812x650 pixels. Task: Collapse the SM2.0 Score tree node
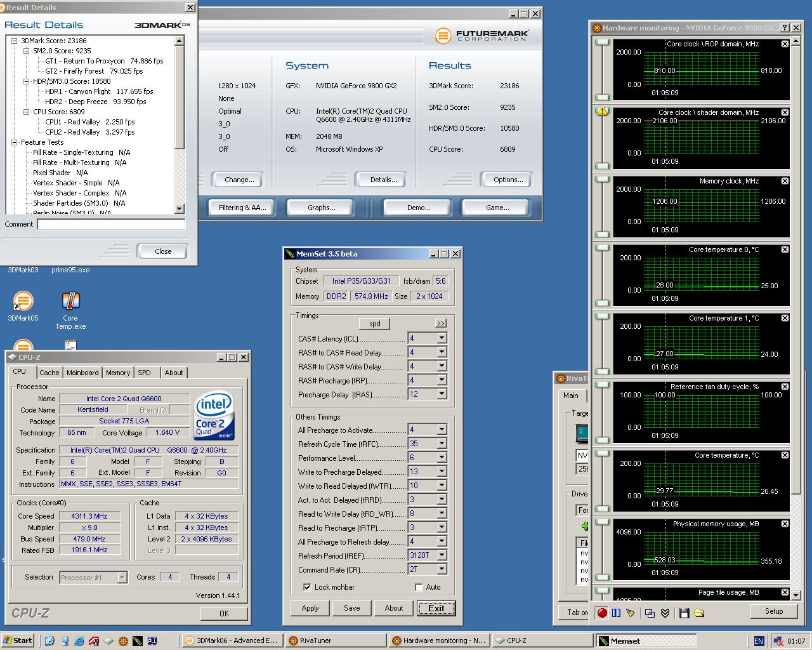pos(27,51)
